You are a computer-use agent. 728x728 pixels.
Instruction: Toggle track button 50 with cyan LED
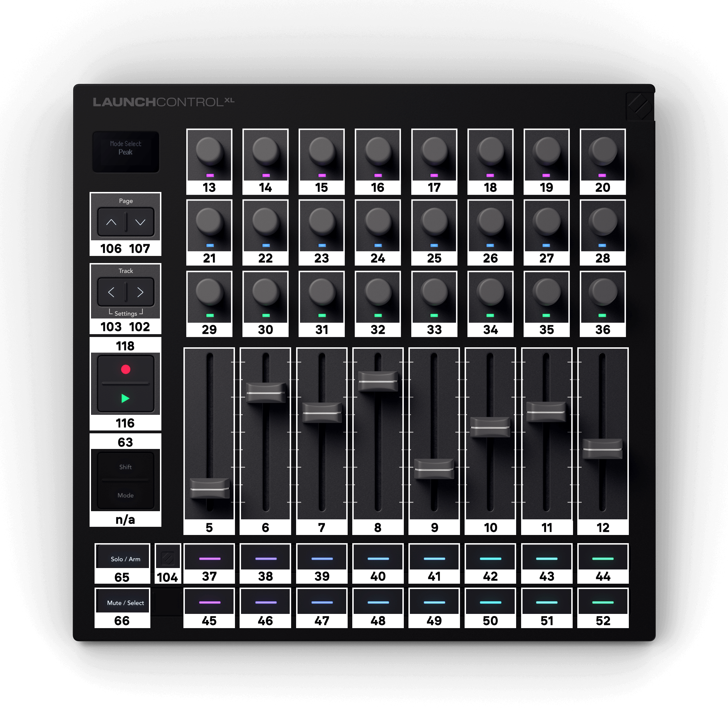click(490, 601)
